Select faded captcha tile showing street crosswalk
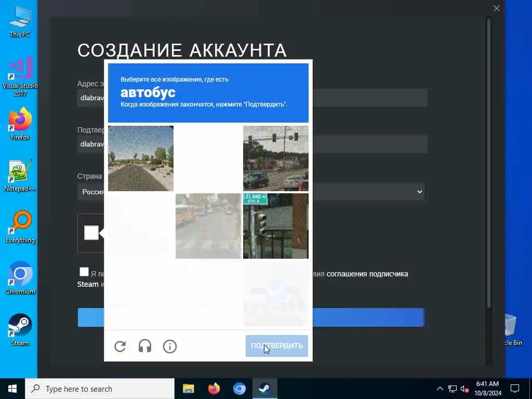 208,226
